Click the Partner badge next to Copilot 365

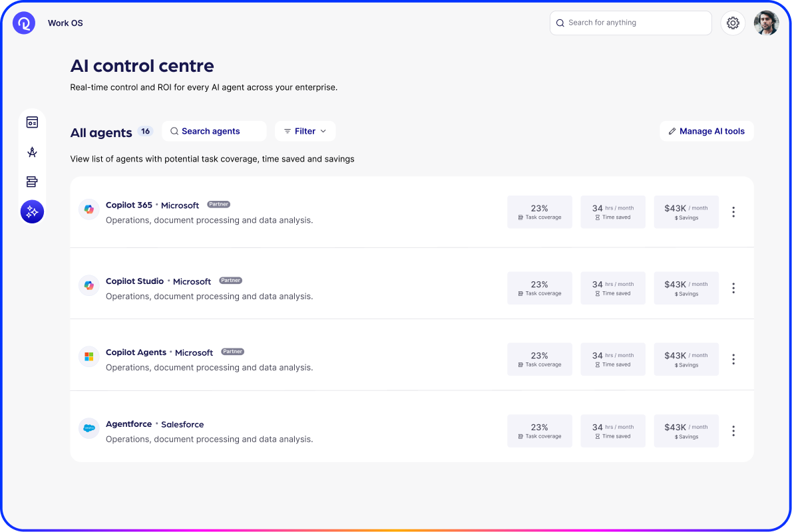[218, 204]
